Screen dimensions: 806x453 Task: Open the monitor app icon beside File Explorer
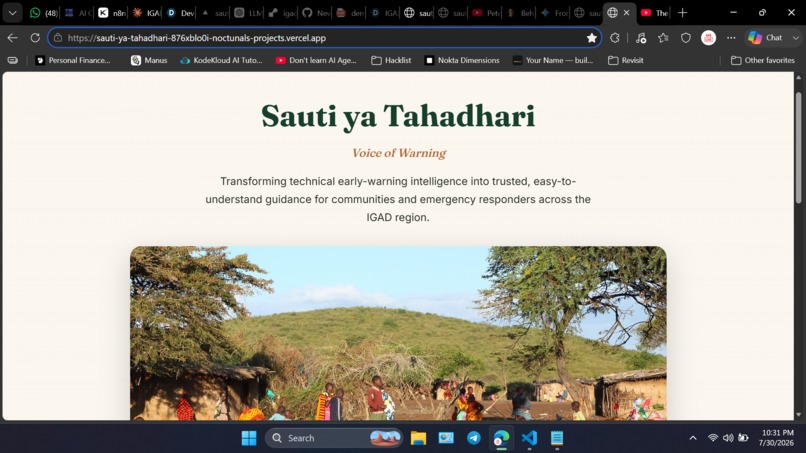coord(446,438)
